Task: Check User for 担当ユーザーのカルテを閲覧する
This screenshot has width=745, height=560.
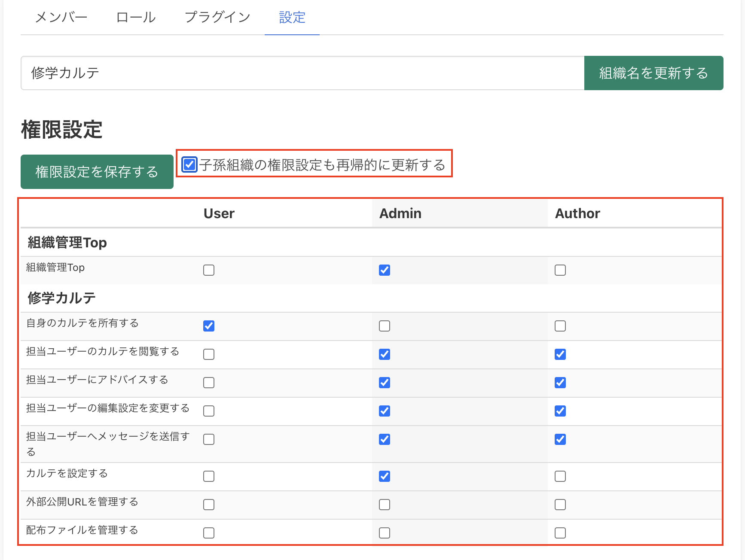Action: (209, 354)
